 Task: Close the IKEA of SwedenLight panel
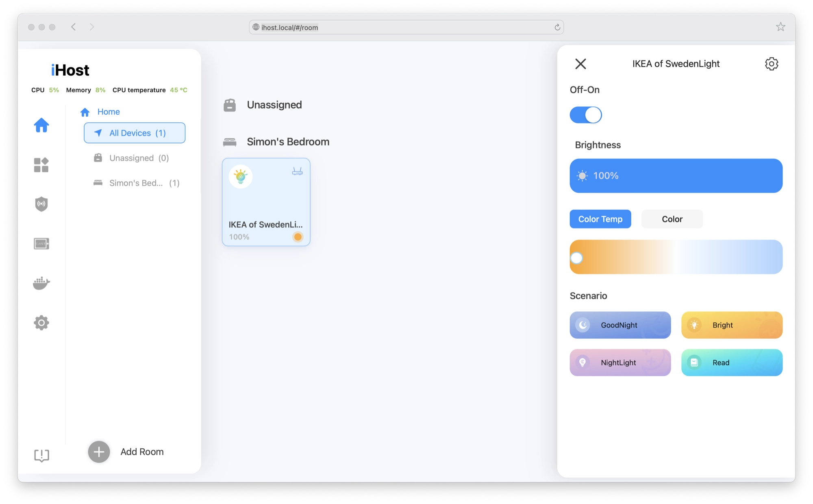coord(580,64)
